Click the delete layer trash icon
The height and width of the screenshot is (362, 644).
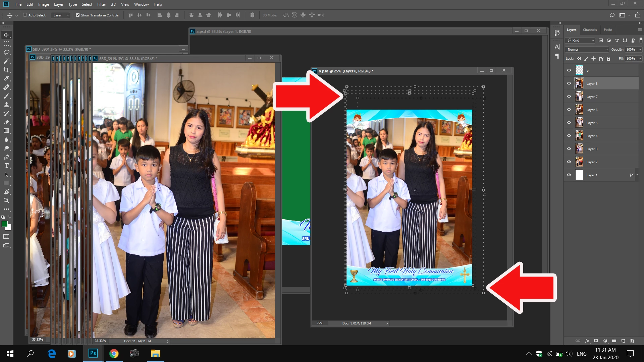pyautogui.click(x=632, y=341)
